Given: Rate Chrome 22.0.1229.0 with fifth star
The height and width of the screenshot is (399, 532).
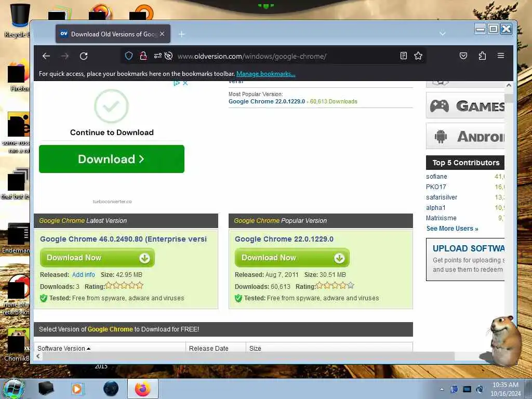Looking at the screenshot, I should [x=351, y=286].
